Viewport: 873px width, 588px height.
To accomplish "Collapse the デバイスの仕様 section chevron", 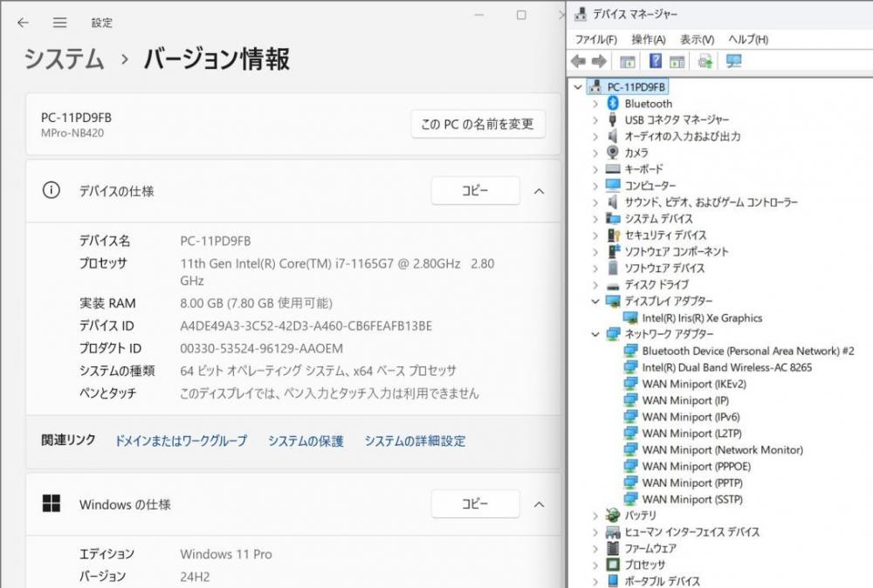I will point(539,191).
